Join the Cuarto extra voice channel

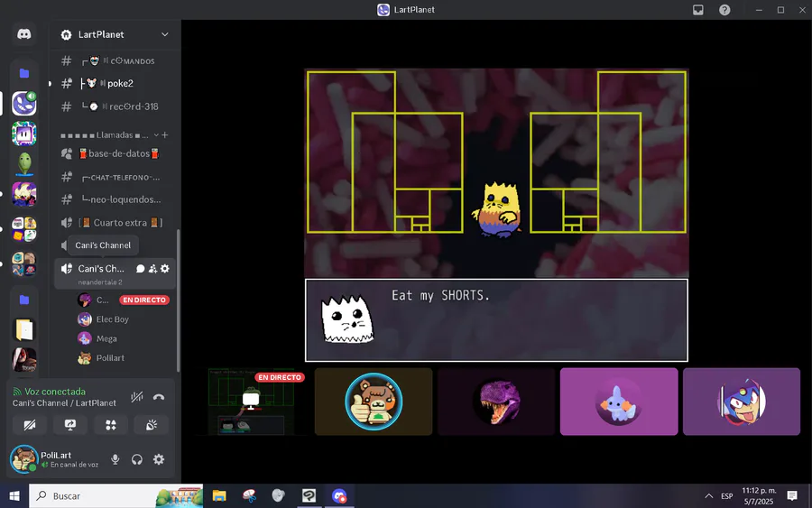click(x=115, y=223)
